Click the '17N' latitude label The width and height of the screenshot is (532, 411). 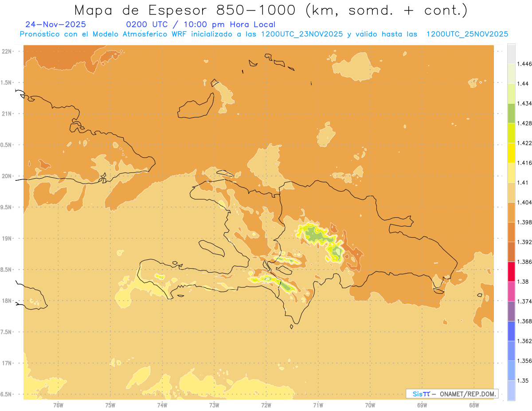[7, 363]
